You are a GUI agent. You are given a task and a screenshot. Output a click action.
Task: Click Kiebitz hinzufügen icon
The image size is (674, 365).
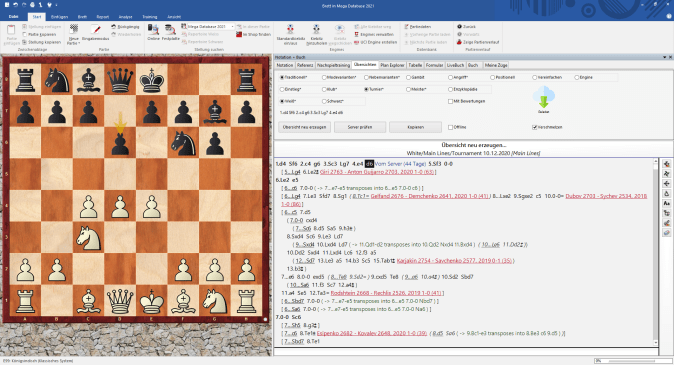click(316, 29)
